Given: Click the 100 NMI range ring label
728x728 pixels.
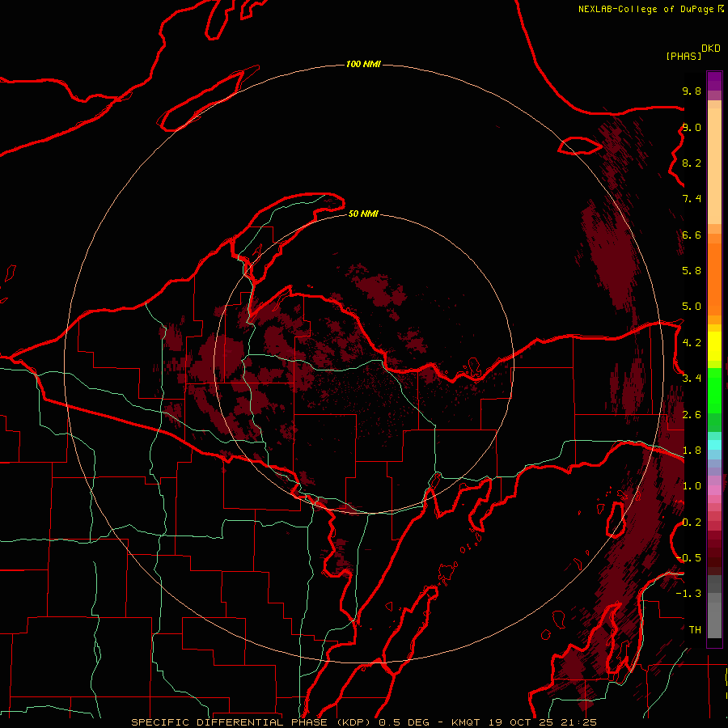Looking at the screenshot, I should [x=363, y=64].
